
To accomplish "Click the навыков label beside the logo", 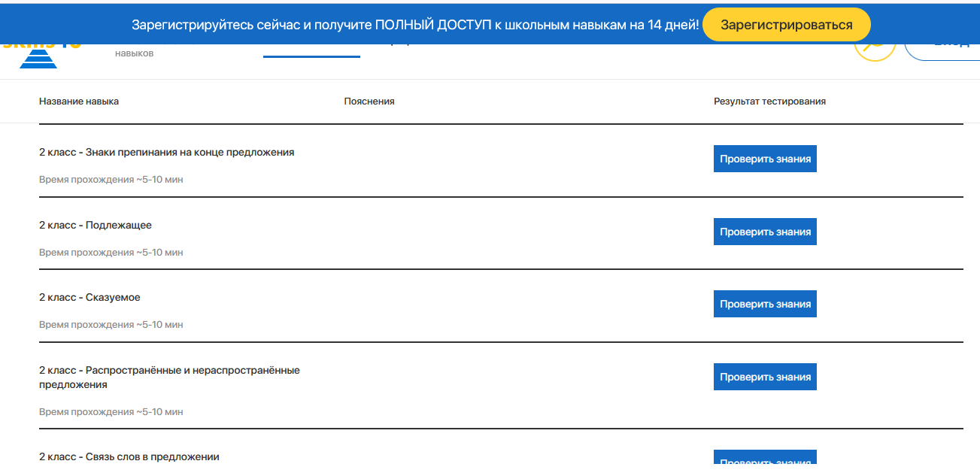I will coord(134,53).
